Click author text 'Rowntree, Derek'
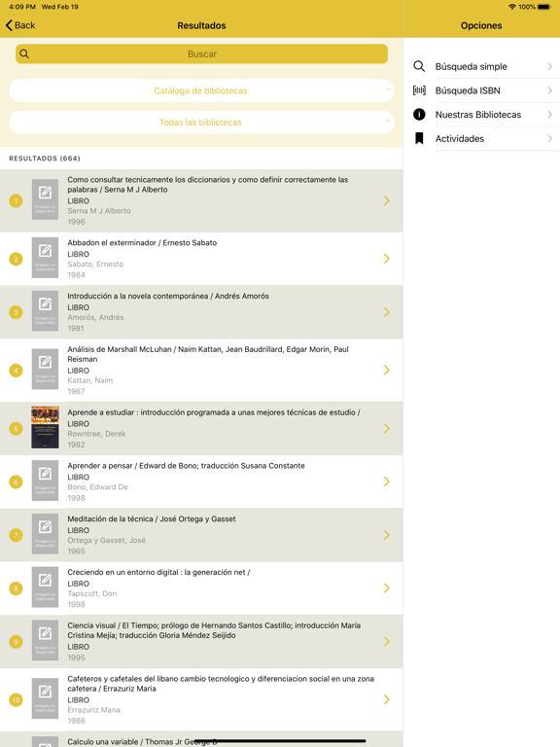 click(x=96, y=434)
